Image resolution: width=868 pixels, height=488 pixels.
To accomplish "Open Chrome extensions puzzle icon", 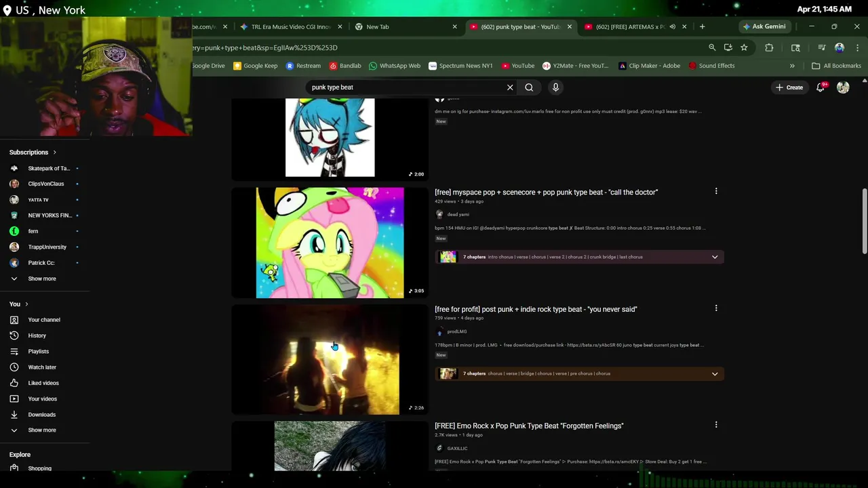I will (769, 47).
